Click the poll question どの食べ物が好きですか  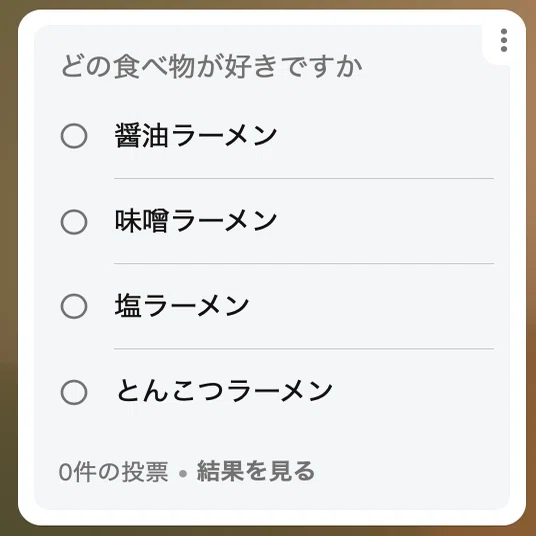point(211,66)
